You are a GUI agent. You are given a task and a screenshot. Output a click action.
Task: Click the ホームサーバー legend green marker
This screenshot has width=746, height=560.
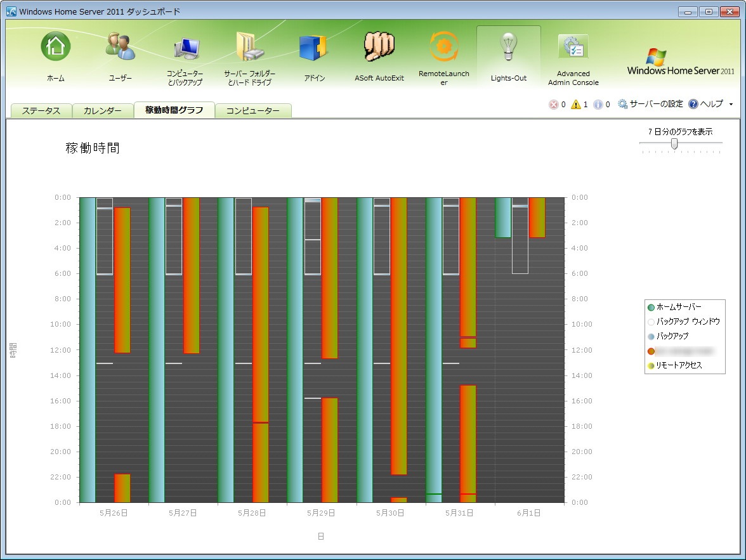click(x=651, y=308)
